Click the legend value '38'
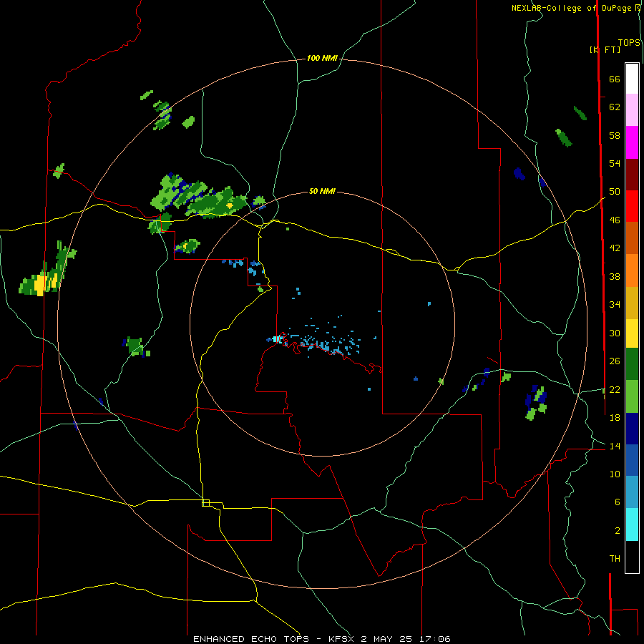 (615, 276)
